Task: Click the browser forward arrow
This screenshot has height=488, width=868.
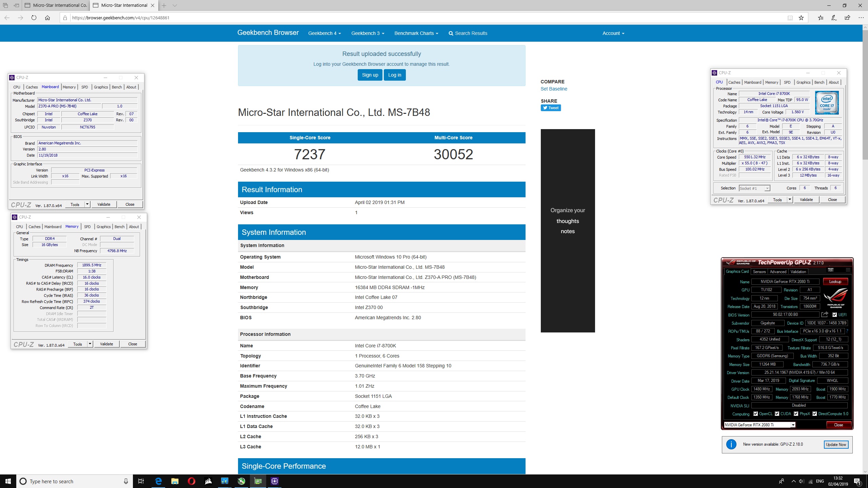Action: pos(20,18)
